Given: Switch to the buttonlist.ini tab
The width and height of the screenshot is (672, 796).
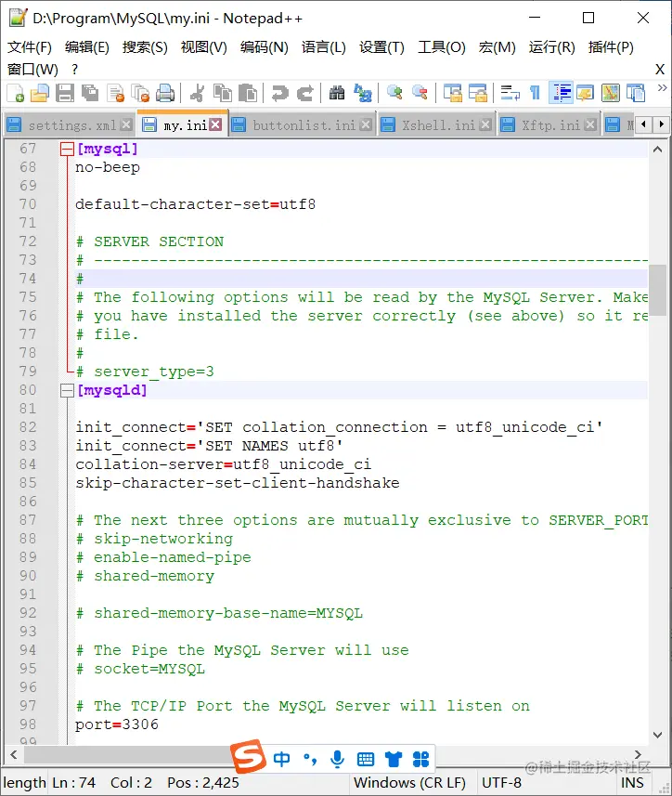Looking at the screenshot, I should pyautogui.click(x=304, y=124).
